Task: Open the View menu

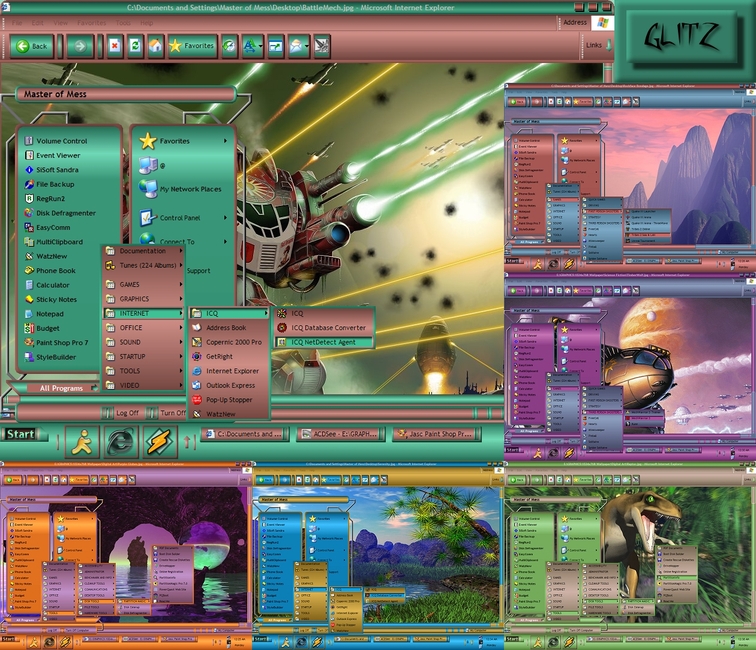Action: coord(60,23)
